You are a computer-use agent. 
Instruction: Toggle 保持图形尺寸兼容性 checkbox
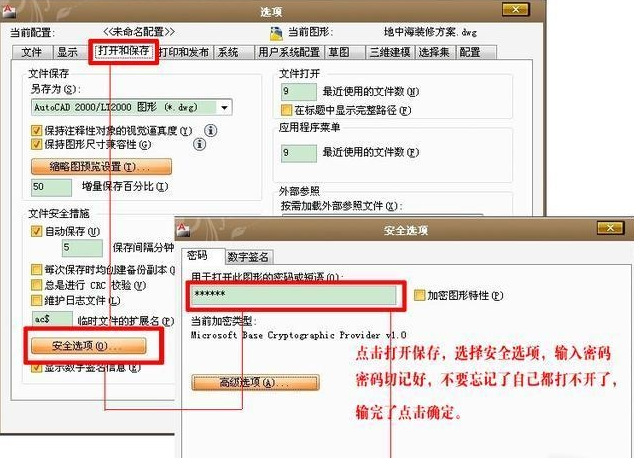(x=36, y=144)
